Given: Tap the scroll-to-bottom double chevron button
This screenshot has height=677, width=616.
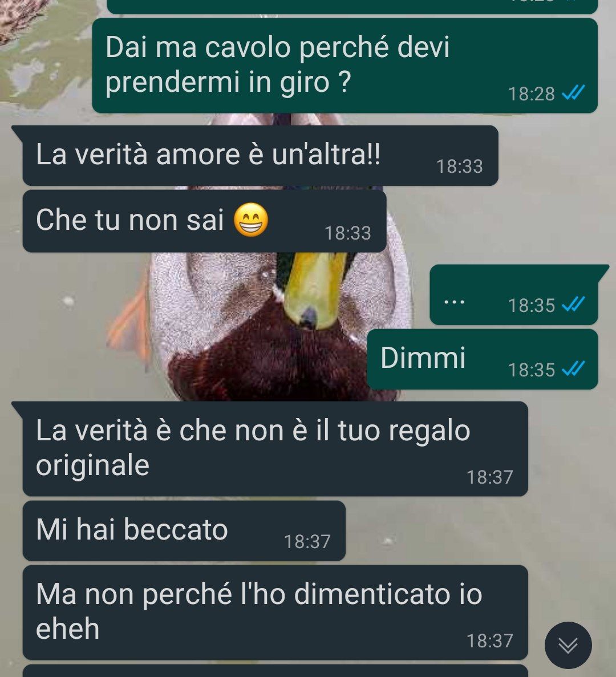Looking at the screenshot, I should pos(568,645).
